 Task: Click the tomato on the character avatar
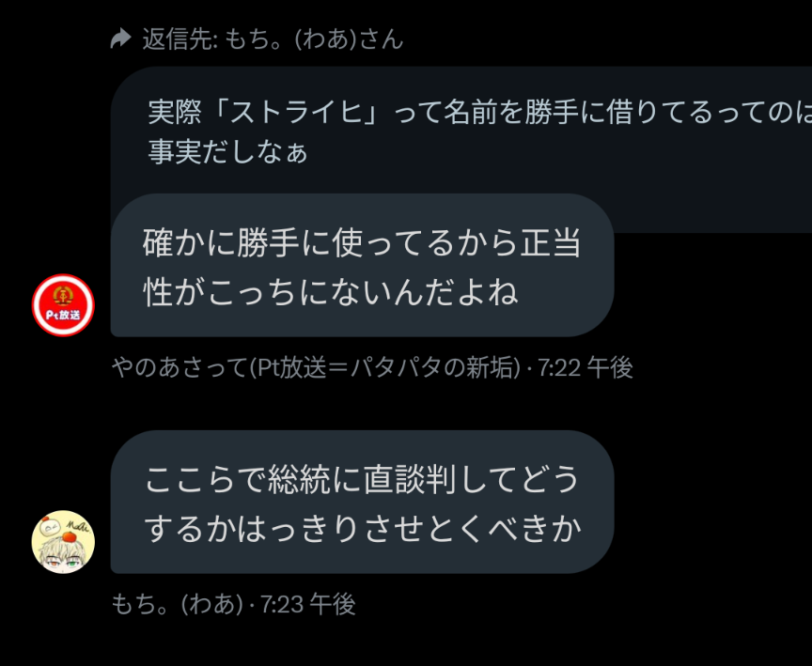coord(69,537)
